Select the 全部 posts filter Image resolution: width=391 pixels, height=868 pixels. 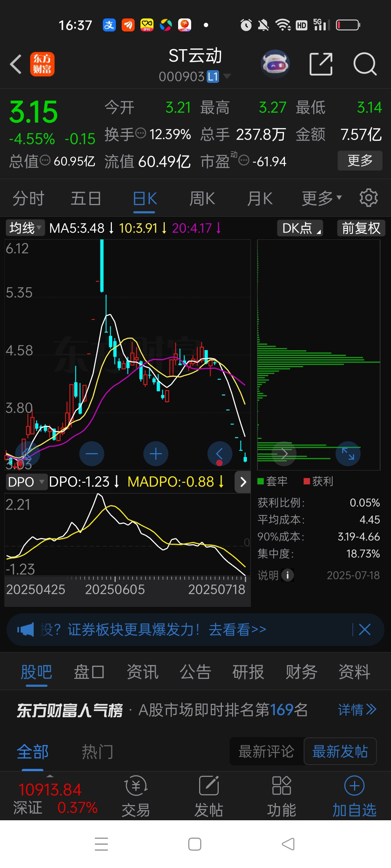[33, 752]
